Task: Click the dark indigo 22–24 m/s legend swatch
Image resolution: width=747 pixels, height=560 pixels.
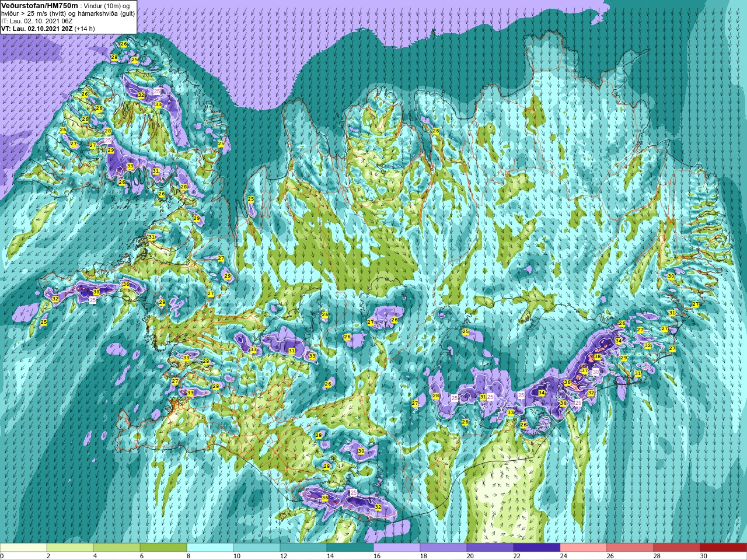Action: point(537,548)
